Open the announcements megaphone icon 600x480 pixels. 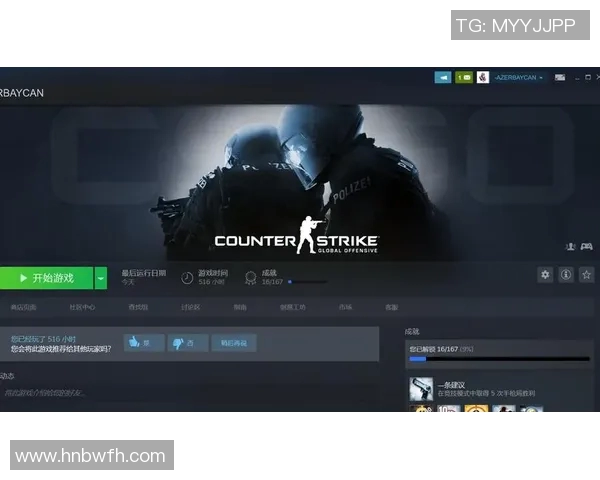(x=443, y=77)
